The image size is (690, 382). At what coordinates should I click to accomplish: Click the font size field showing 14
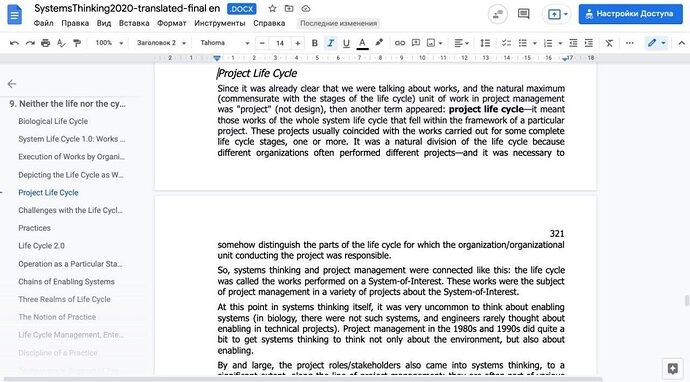pos(280,43)
